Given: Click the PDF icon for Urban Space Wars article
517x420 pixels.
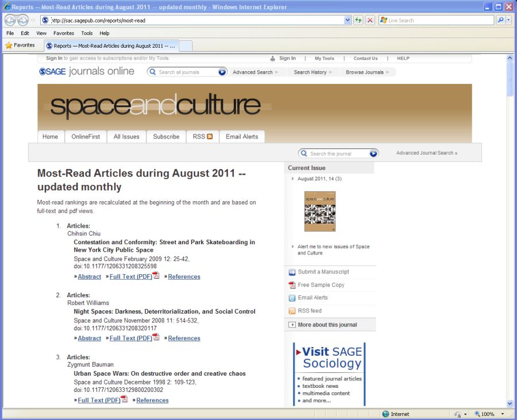Looking at the screenshot, I should click(x=124, y=399).
